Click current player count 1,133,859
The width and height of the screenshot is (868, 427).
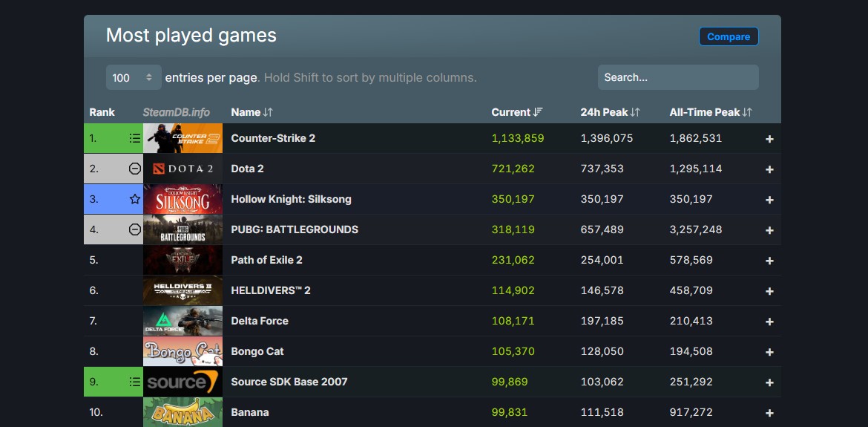pyautogui.click(x=518, y=138)
